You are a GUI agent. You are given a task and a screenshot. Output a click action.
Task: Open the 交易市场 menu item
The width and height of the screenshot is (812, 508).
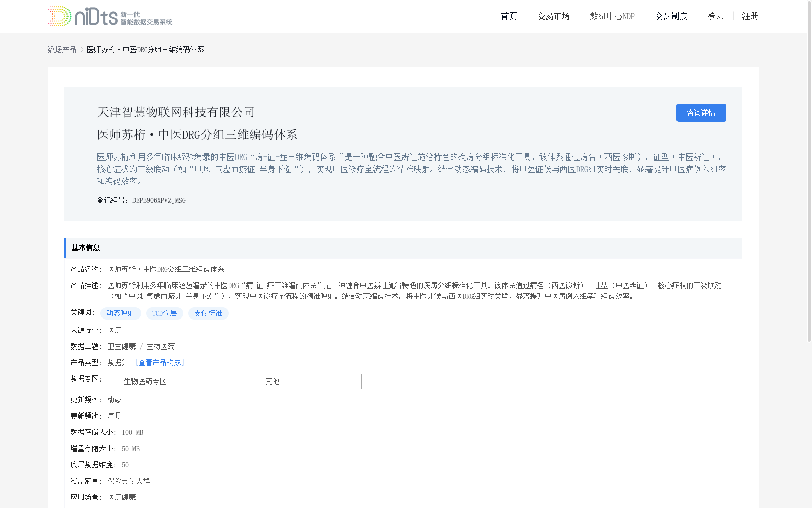[553, 16]
